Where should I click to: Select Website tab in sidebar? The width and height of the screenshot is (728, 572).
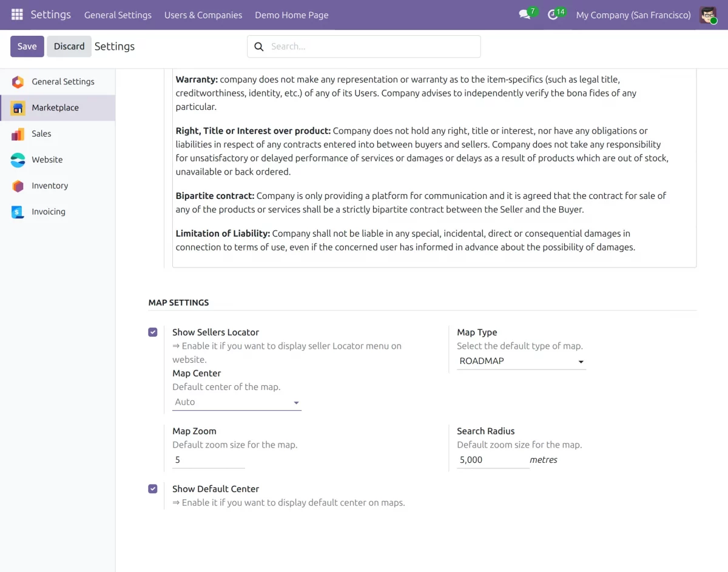tap(58, 160)
